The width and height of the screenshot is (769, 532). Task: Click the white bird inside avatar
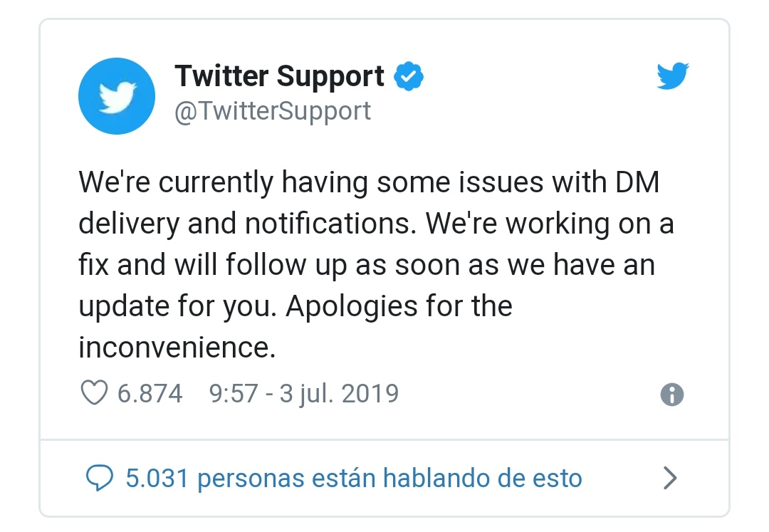click(x=117, y=97)
